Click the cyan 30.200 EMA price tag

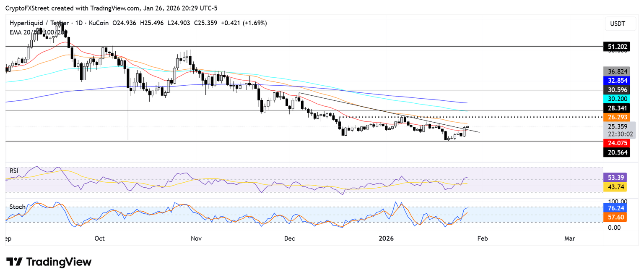click(x=616, y=99)
